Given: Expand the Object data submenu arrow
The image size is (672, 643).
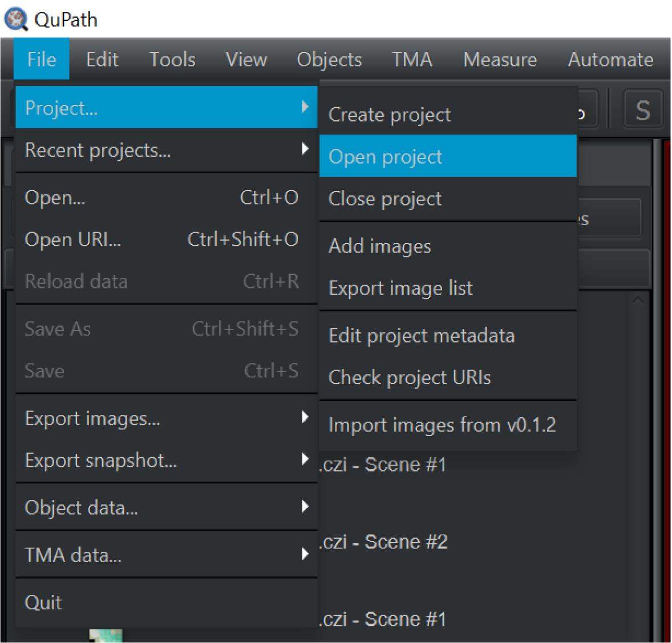Looking at the screenshot, I should 305,506.
